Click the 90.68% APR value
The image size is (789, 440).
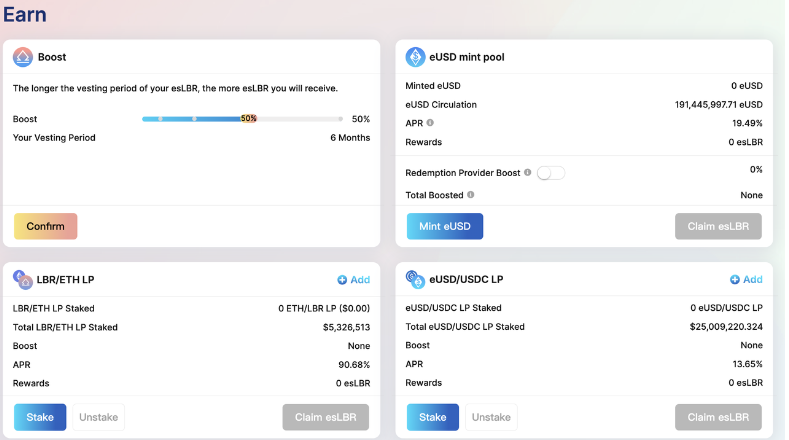tap(354, 364)
